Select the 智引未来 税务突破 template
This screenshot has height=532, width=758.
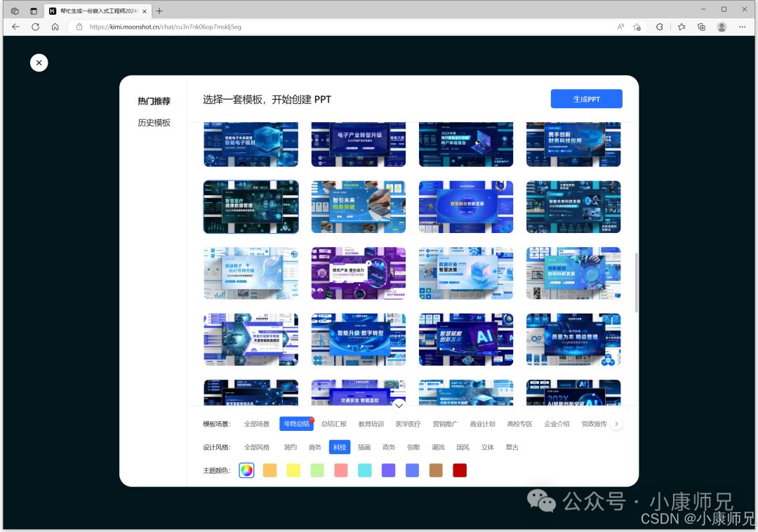pos(358,207)
